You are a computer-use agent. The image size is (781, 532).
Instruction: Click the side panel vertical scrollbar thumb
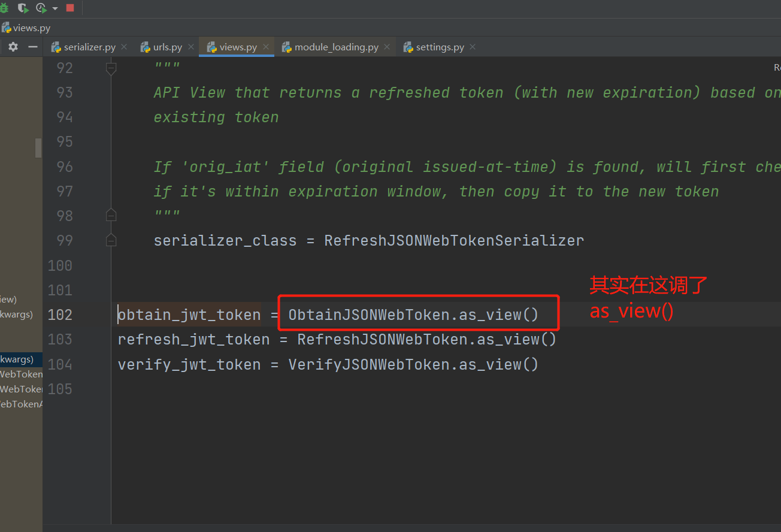pyautogui.click(x=38, y=147)
